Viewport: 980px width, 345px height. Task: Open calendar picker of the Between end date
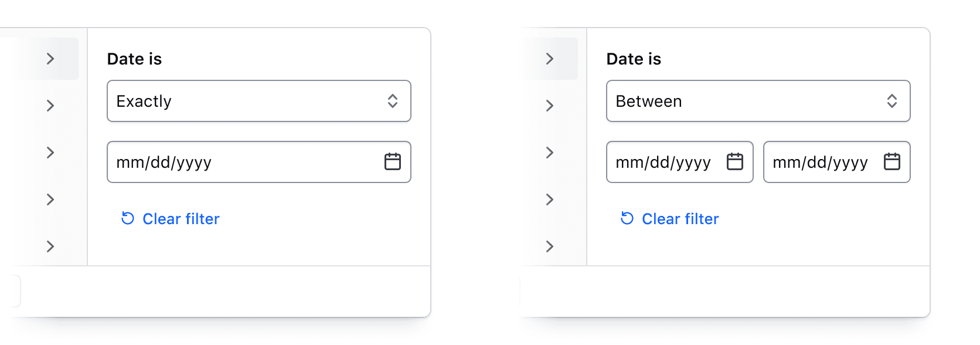point(891,161)
